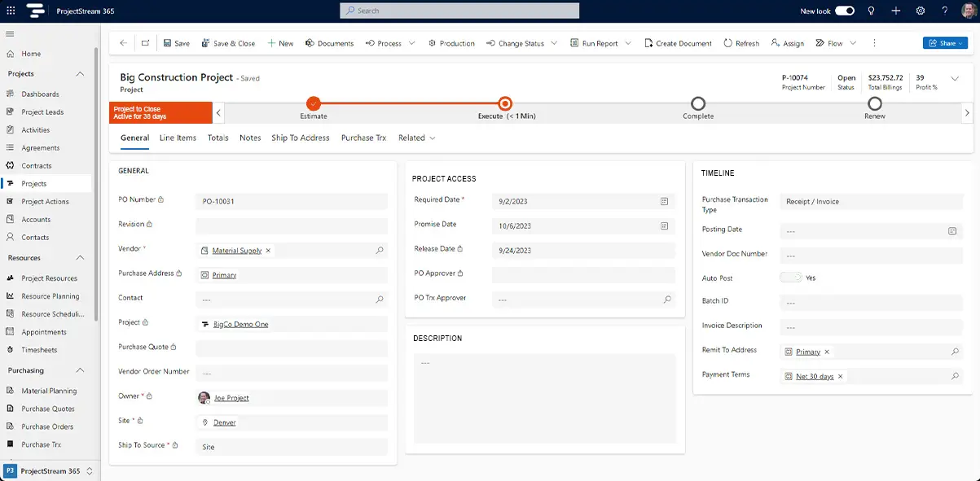Open Documents from toolbar

click(329, 43)
